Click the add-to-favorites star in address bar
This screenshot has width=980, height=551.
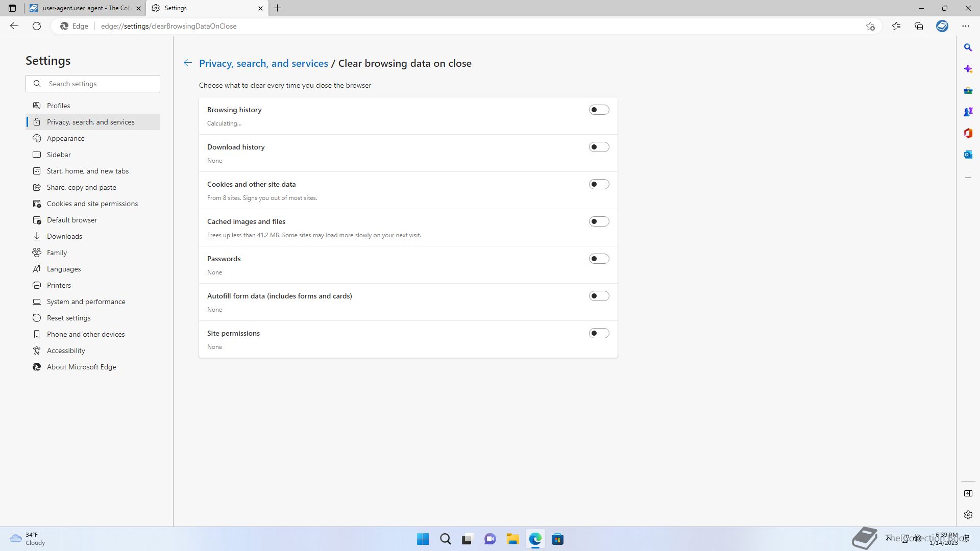pyautogui.click(x=870, y=26)
